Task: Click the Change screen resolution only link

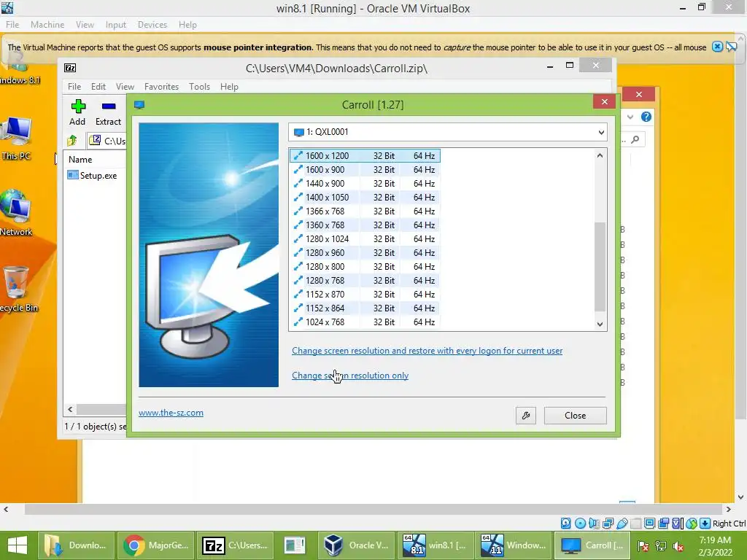Action: (x=350, y=376)
